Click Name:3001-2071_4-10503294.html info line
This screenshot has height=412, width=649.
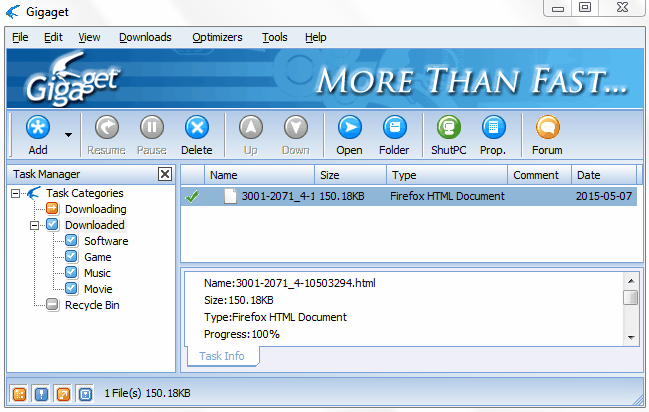coord(290,283)
